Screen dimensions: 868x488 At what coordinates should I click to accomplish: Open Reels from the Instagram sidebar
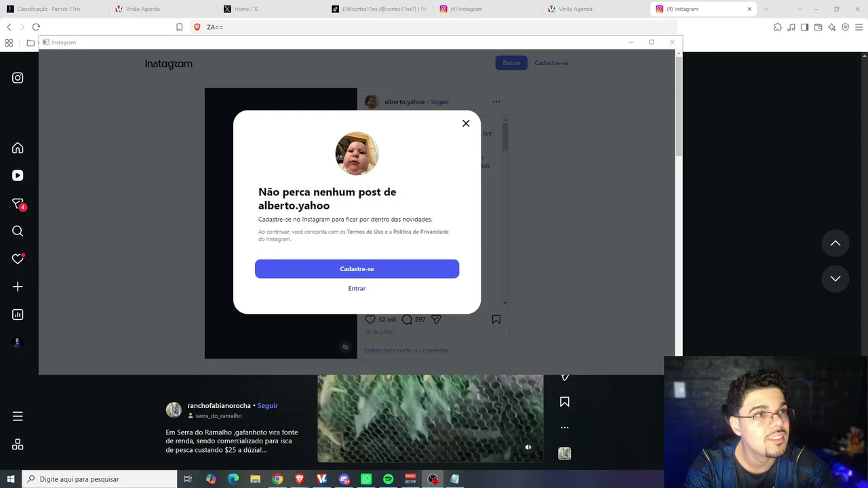pos(18,176)
